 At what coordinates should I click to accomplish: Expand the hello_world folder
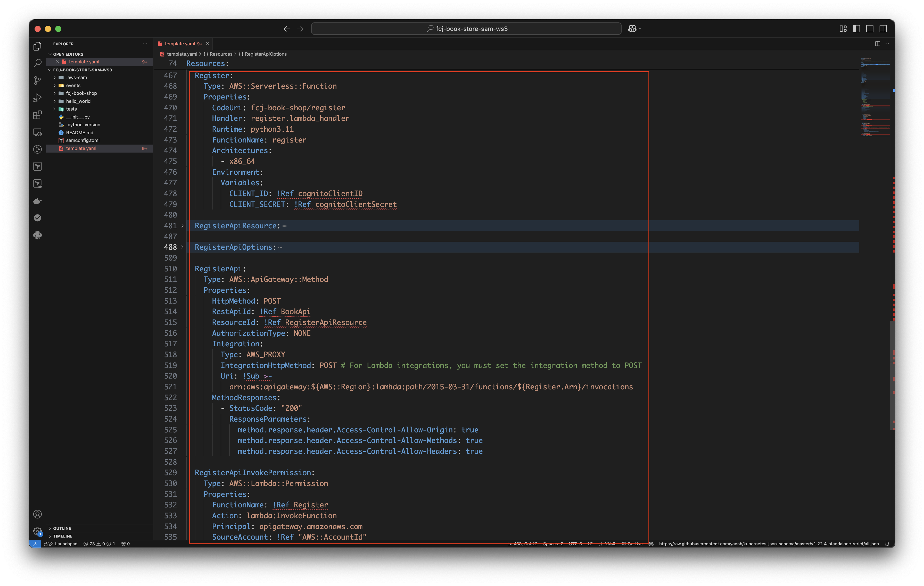click(54, 101)
